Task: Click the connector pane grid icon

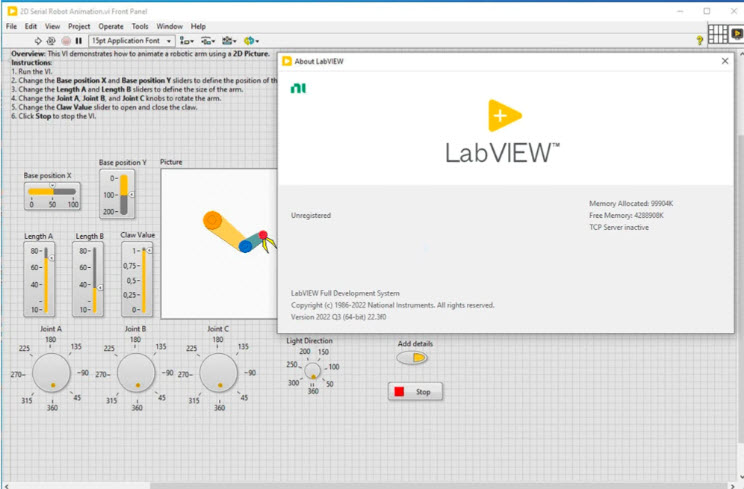Action: point(717,35)
